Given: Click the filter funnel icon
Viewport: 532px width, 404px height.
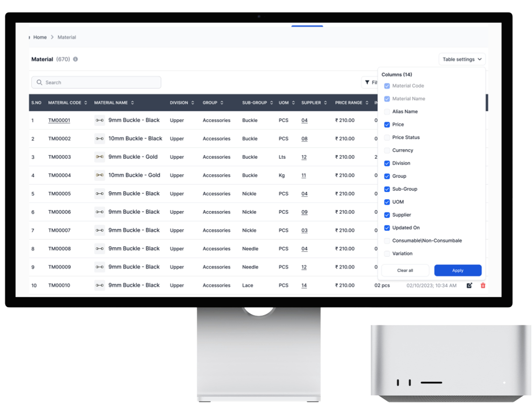Looking at the screenshot, I should [367, 82].
